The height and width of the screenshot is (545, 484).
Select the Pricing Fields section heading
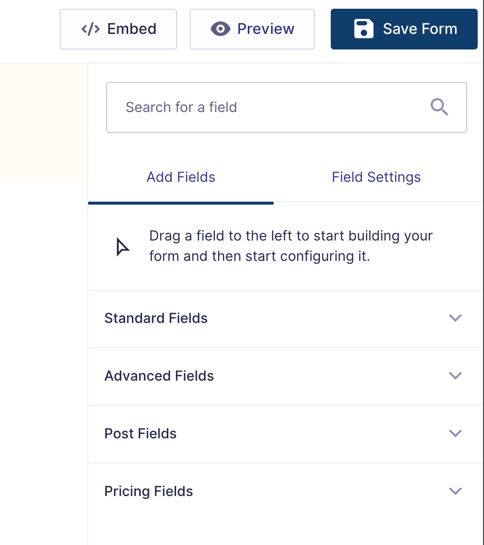pyautogui.click(x=148, y=492)
